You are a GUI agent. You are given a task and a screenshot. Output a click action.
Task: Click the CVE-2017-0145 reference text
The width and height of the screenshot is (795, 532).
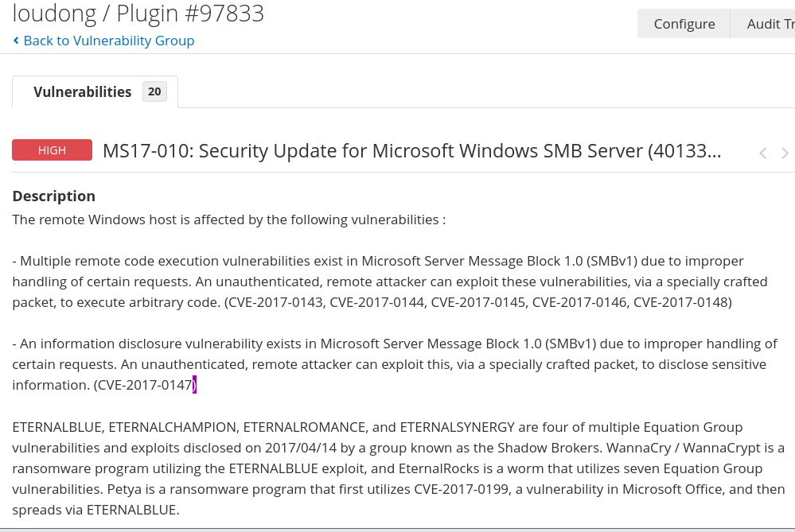point(477,302)
